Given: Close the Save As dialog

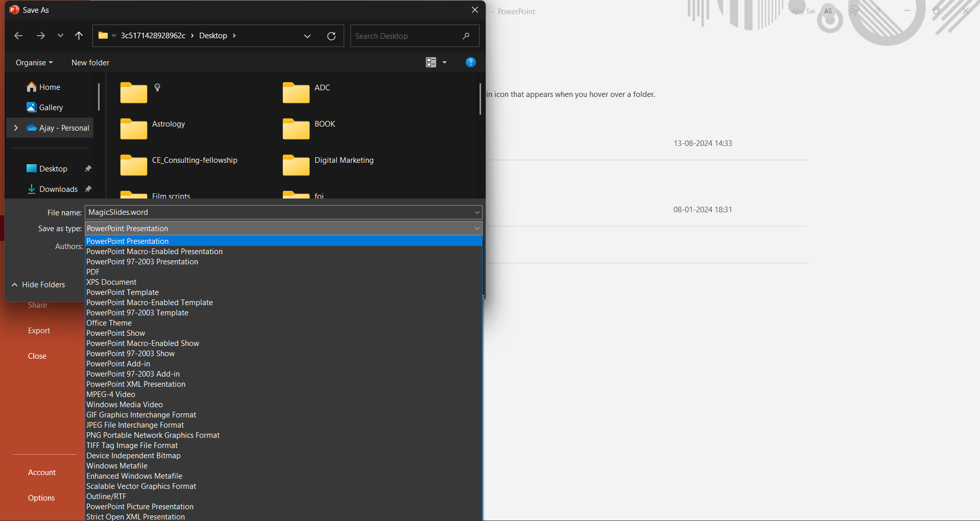Looking at the screenshot, I should (475, 10).
